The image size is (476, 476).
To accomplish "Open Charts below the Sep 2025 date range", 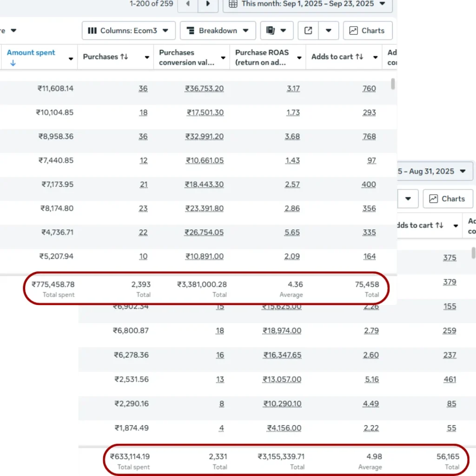I will [367, 31].
